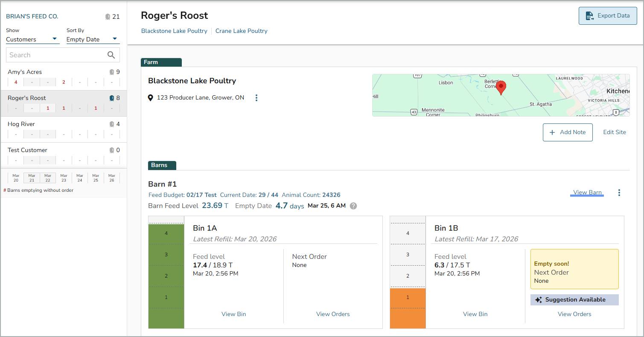Open the Edit Site link
This screenshot has height=337, width=644.
(614, 132)
